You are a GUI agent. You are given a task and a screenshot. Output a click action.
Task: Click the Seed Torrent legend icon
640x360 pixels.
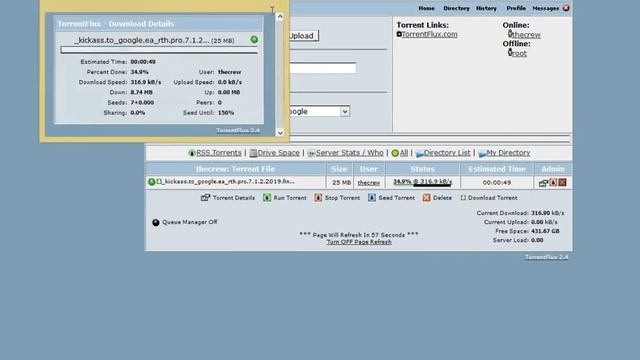372,198
